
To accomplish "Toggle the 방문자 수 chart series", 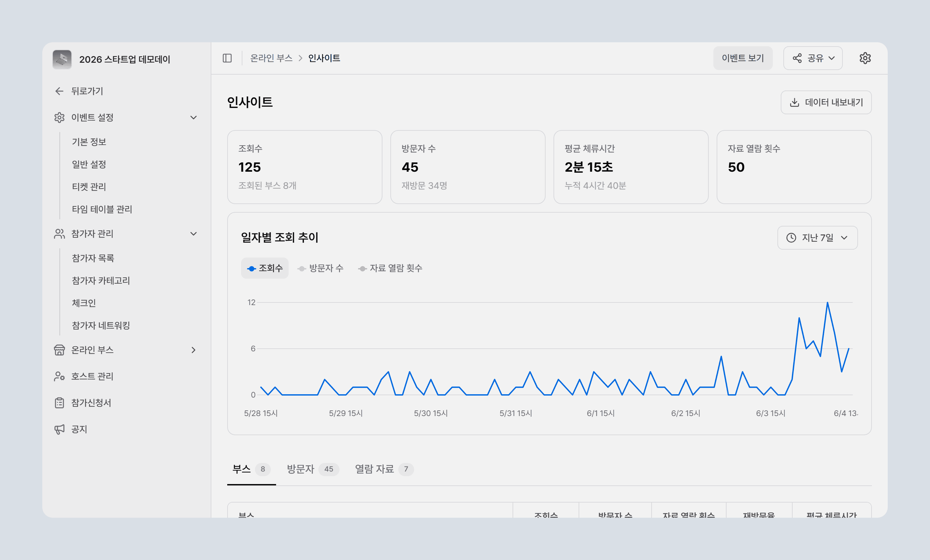I will 320,268.
